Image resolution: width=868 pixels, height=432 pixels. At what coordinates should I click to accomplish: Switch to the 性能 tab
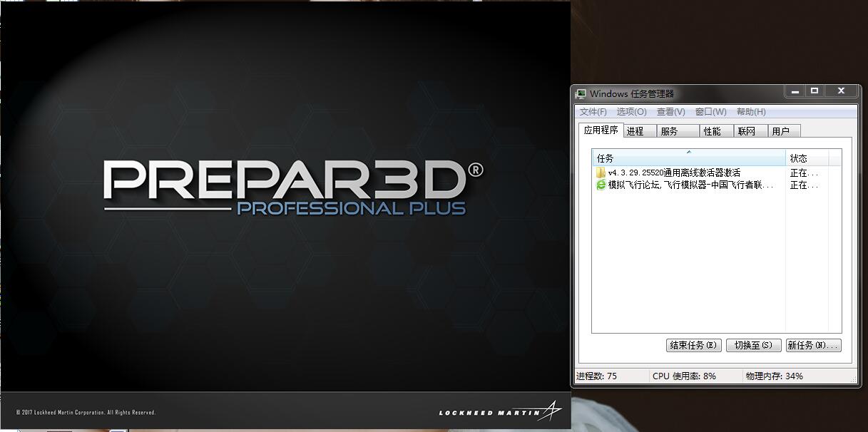[x=717, y=131]
